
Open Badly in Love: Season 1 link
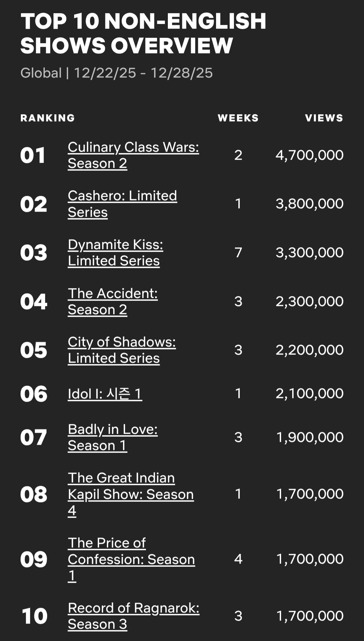(113, 437)
